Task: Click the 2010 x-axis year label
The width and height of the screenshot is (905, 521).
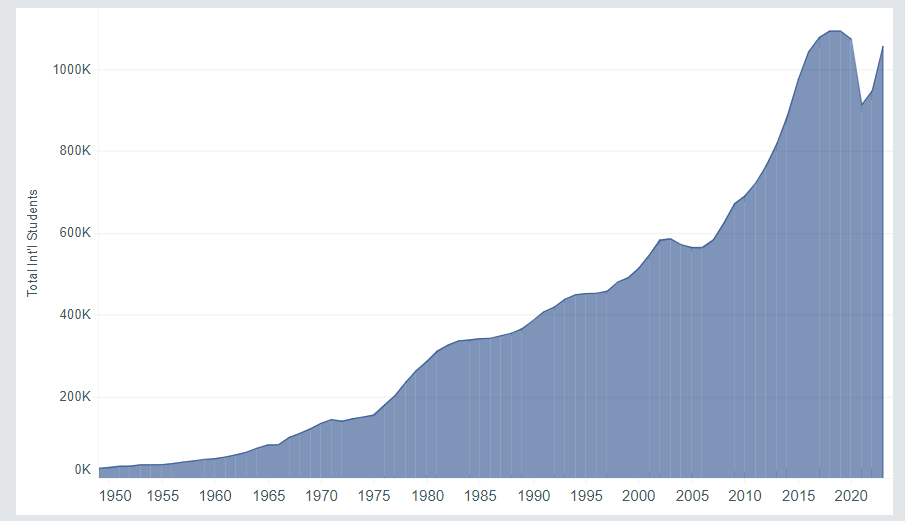Action: click(744, 496)
